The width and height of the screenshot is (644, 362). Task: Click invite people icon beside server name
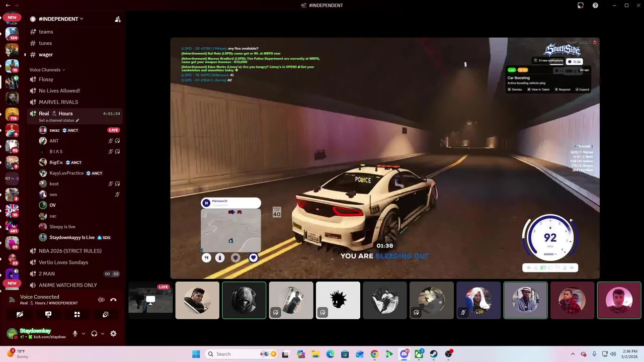(118, 19)
